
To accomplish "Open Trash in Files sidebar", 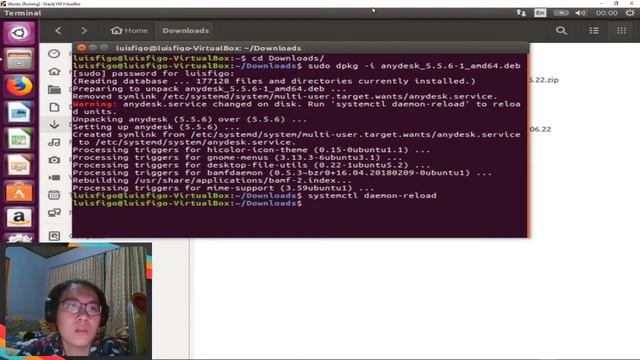I will 54,195.
